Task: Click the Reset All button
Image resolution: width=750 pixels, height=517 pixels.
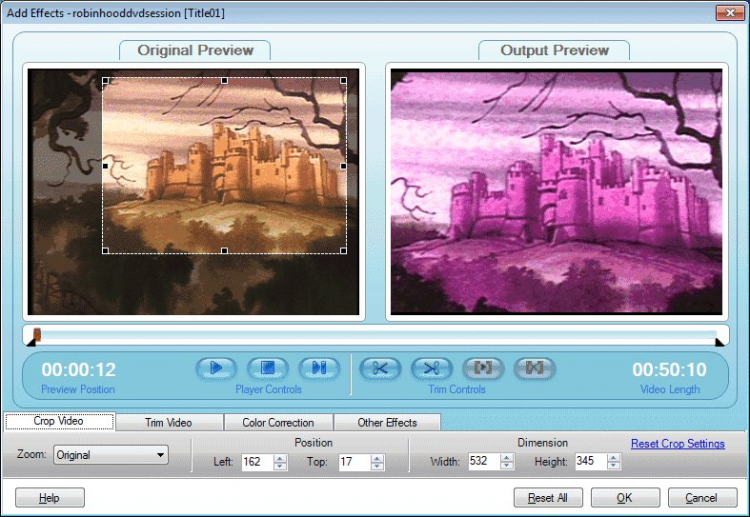Action: click(548, 498)
